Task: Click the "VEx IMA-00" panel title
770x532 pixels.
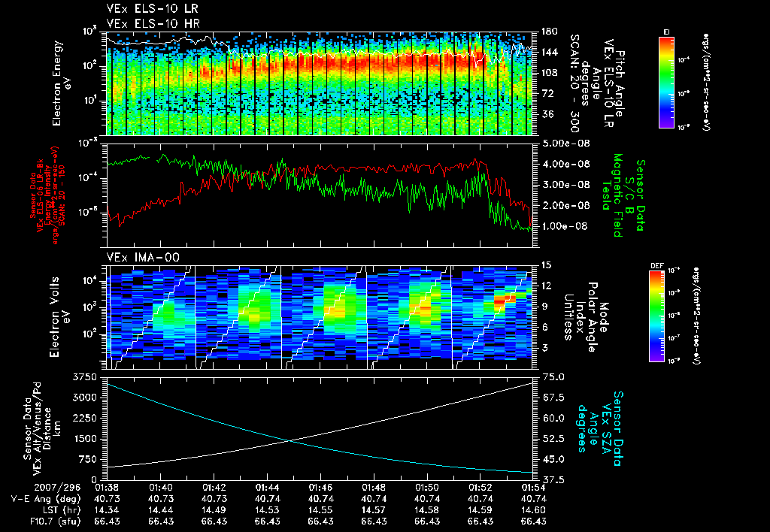Action: [x=143, y=257]
